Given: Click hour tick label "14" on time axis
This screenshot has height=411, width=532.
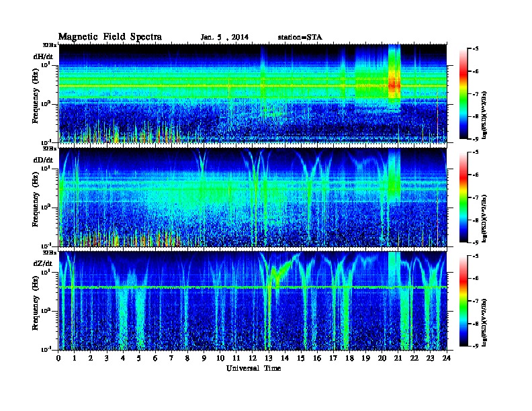Looking at the screenshot, I should click(285, 358).
